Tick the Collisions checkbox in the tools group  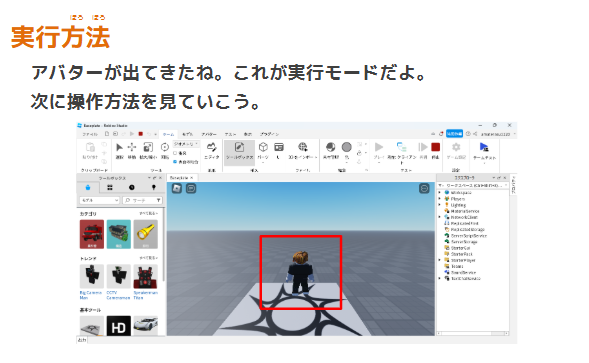click(175, 153)
